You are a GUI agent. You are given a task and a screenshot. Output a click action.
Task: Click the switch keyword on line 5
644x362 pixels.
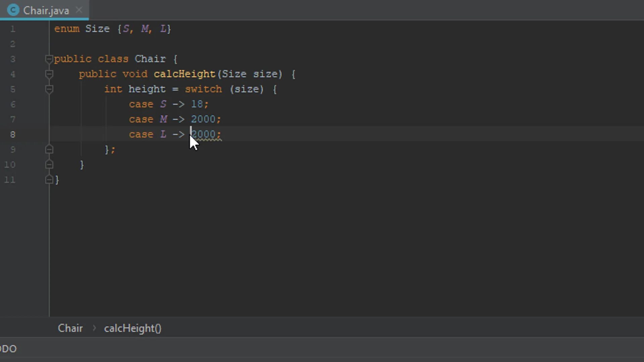pyautogui.click(x=203, y=89)
